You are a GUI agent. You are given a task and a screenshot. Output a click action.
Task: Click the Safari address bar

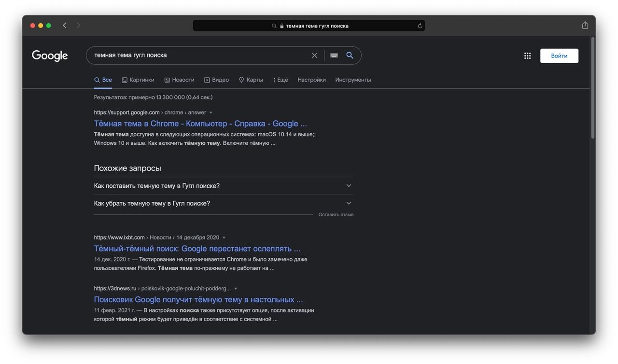(x=309, y=26)
